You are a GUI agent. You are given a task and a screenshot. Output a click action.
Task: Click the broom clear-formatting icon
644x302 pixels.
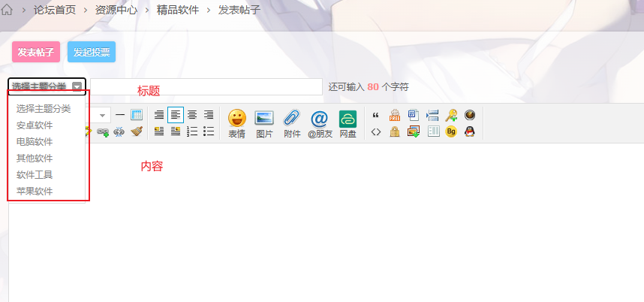coord(137,131)
